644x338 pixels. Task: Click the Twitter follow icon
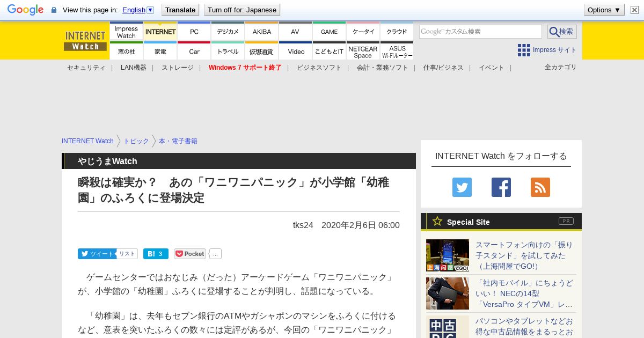(x=462, y=187)
